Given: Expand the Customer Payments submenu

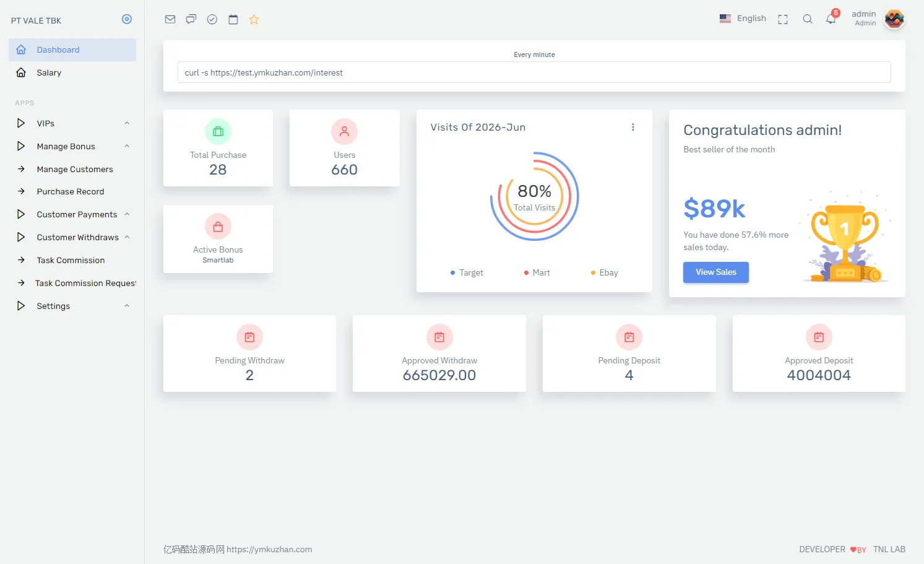Looking at the screenshot, I should click(x=73, y=214).
